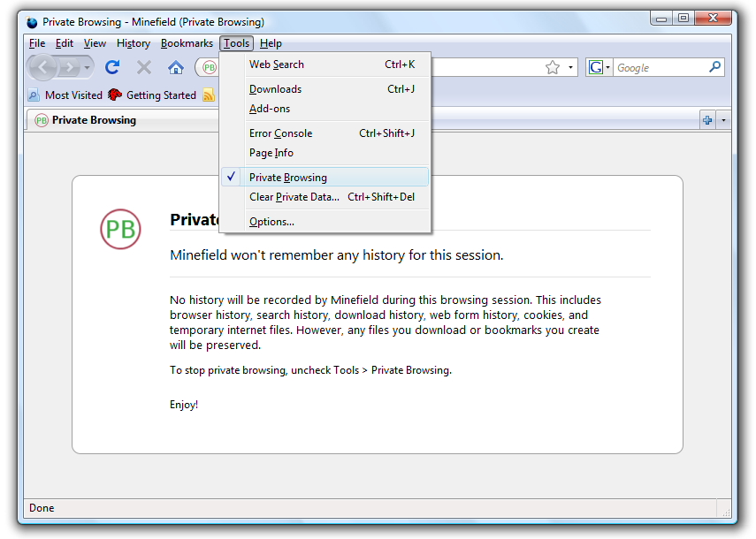Open a new tab with plus button
This screenshot has height=539, width=756.
[707, 120]
